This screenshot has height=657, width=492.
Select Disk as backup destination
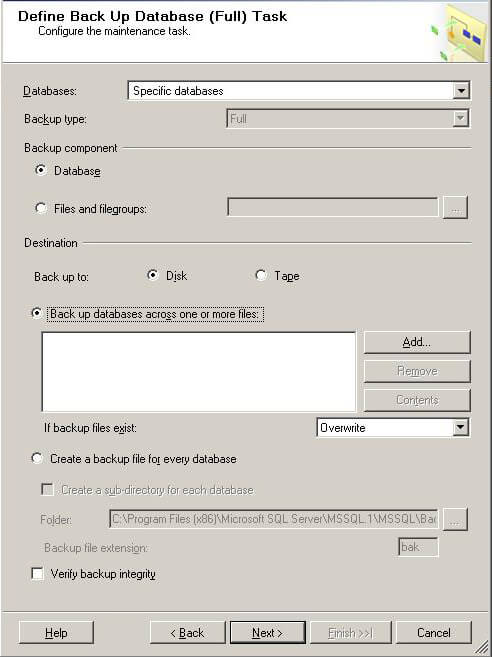[153, 275]
